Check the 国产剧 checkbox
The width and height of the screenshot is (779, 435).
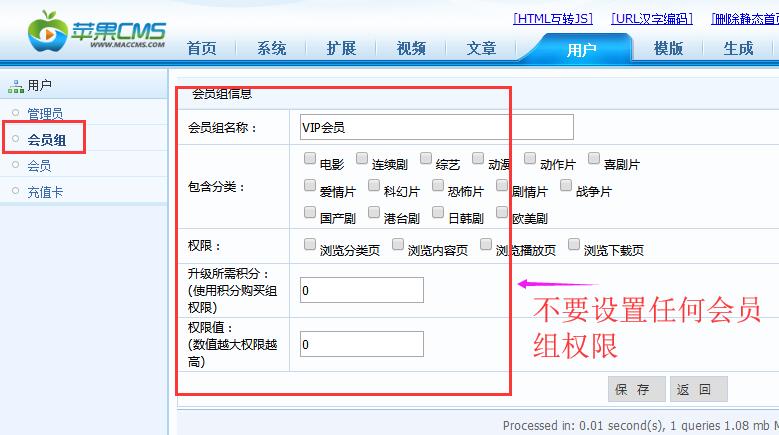point(310,212)
